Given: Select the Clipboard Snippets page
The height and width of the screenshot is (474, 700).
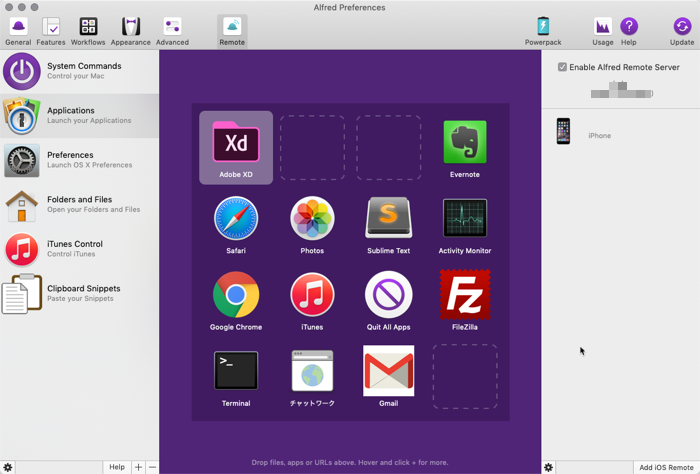Looking at the screenshot, I should [x=79, y=294].
